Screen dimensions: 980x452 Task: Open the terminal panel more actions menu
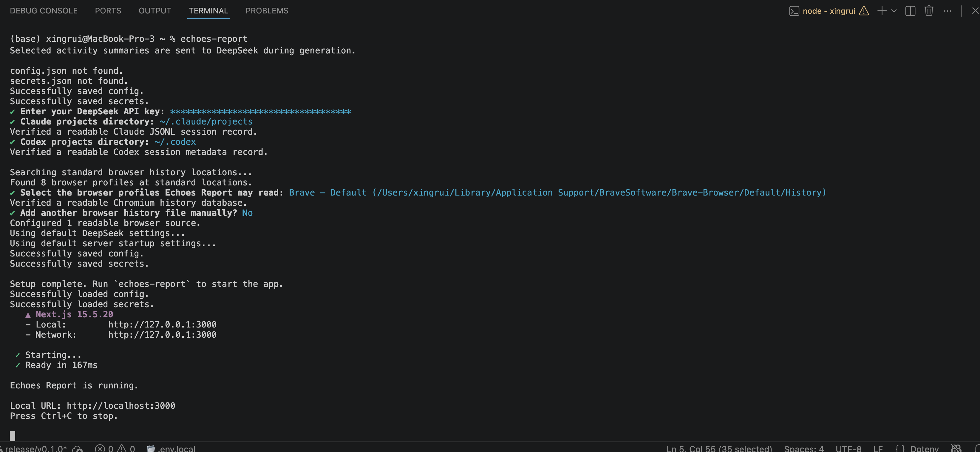948,11
